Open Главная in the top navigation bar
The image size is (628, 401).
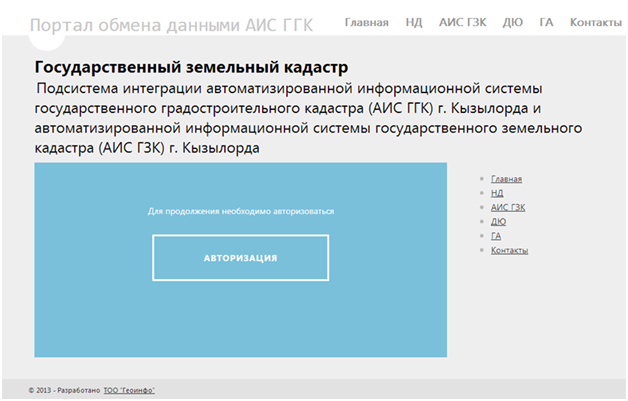click(x=366, y=22)
